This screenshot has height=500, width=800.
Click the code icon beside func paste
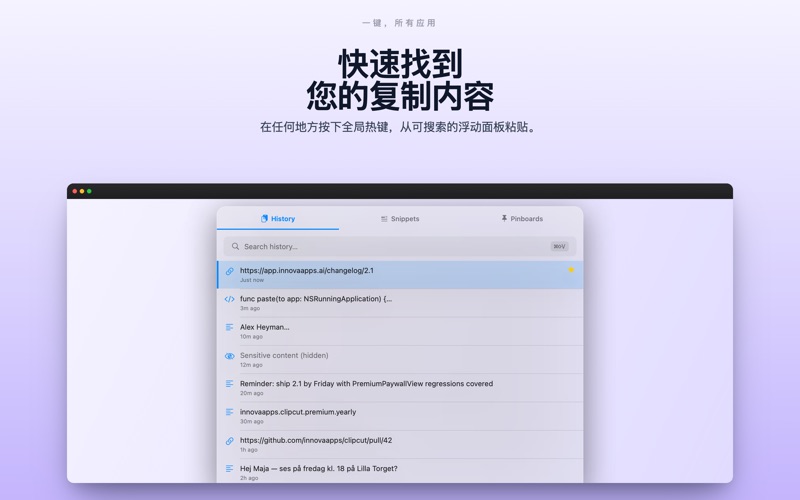[x=230, y=299]
